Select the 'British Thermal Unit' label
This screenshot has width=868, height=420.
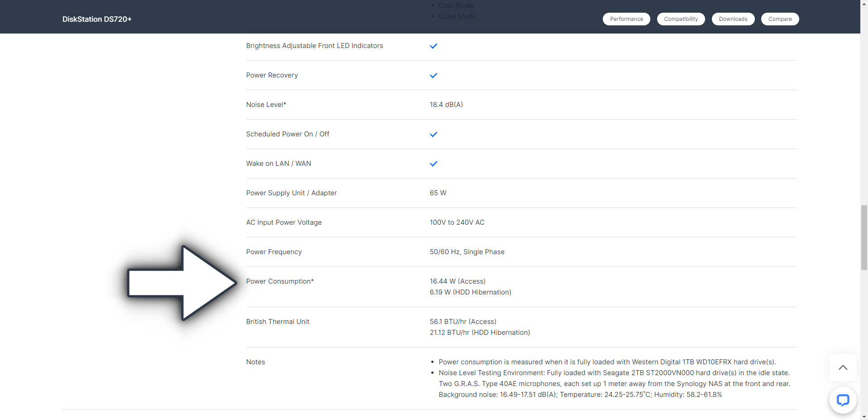[x=277, y=322]
